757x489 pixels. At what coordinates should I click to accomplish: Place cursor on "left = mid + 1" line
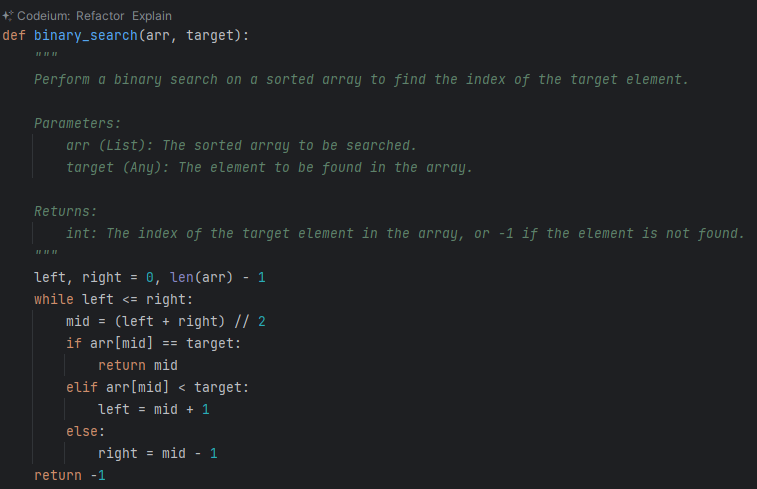click(154, 409)
